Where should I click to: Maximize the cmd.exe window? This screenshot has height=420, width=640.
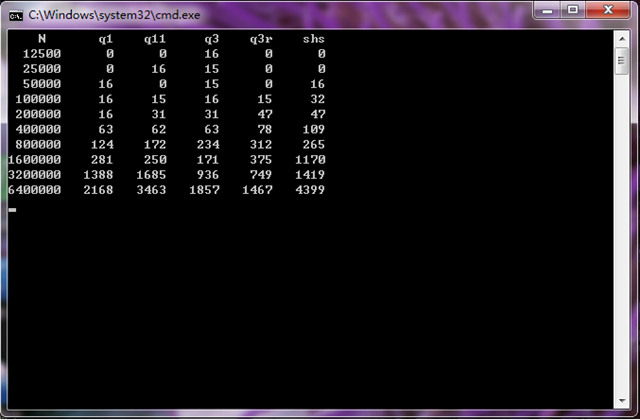(x=573, y=10)
